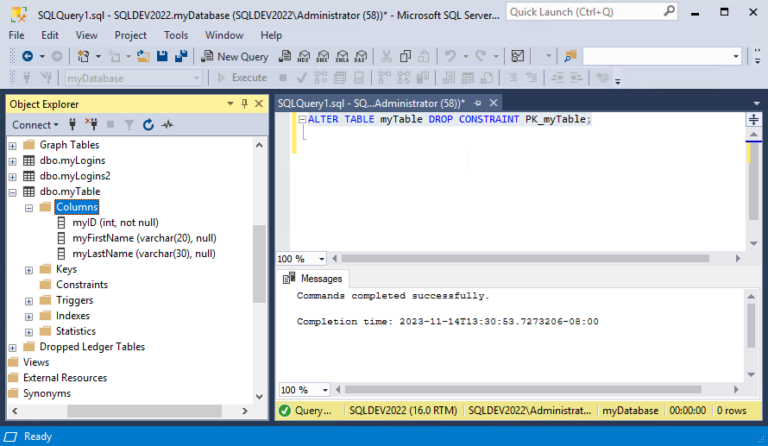
Task: Click the Results to Text icon
Action: tap(449, 78)
